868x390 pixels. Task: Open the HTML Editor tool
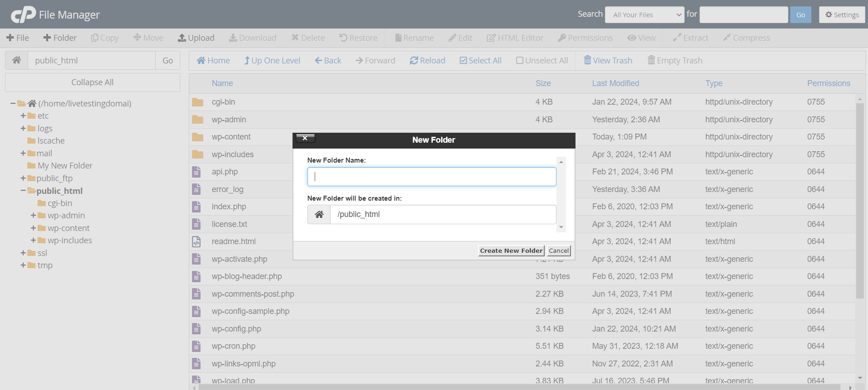click(515, 38)
